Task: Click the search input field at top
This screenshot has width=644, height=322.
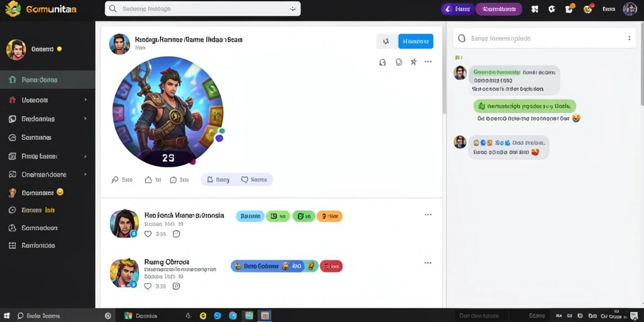Action: pyautogui.click(x=203, y=9)
